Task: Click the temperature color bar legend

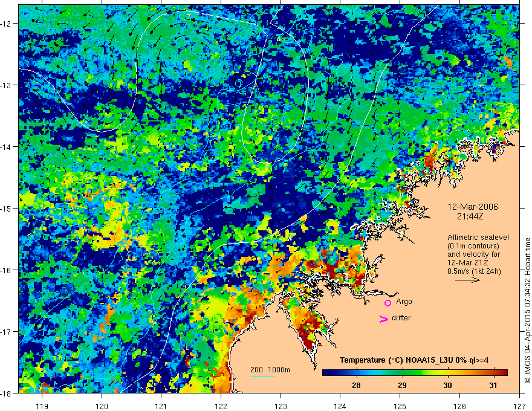Action: [x=415, y=372]
